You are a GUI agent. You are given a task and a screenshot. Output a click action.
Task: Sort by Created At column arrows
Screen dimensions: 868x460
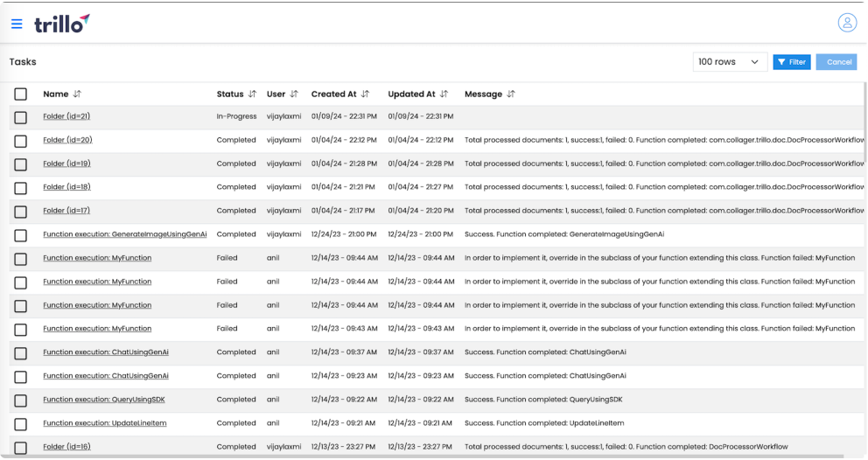[366, 94]
